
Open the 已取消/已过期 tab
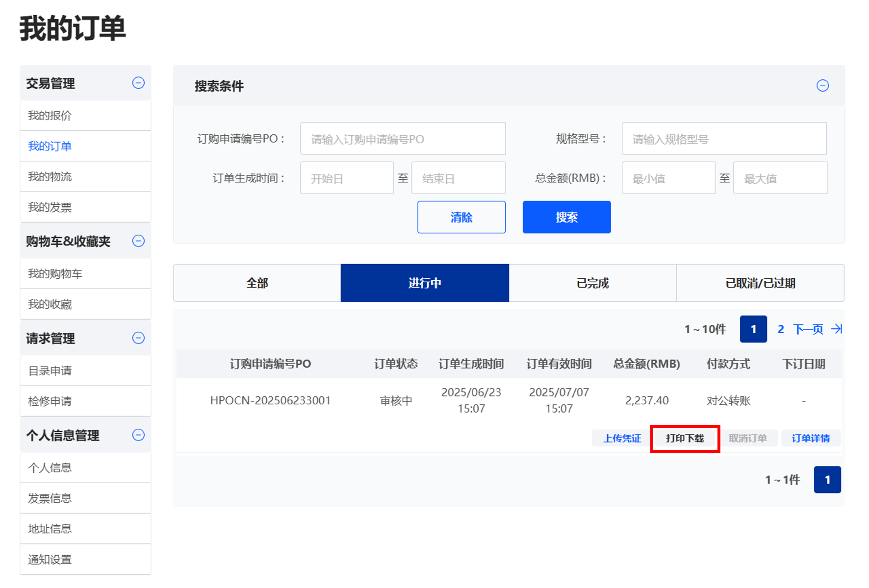click(760, 283)
